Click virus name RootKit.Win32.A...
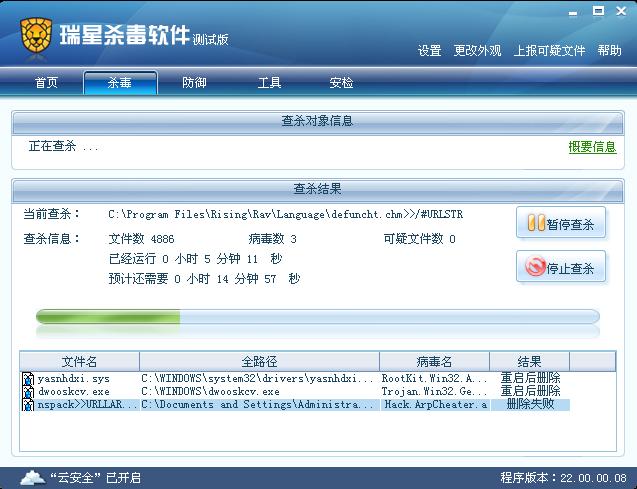The height and width of the screenshot is (489, 637). click(434, 379)
